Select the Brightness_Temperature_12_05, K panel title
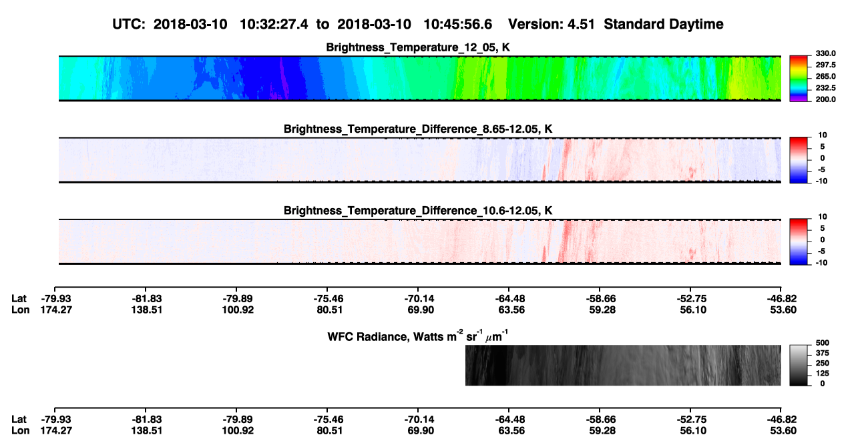This screenshot has height=445, width=868. point(419,47)
